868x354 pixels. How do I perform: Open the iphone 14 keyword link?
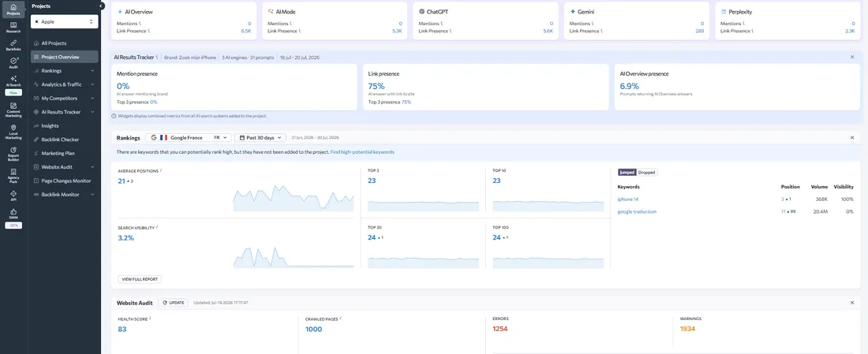[x=628, y=199]
